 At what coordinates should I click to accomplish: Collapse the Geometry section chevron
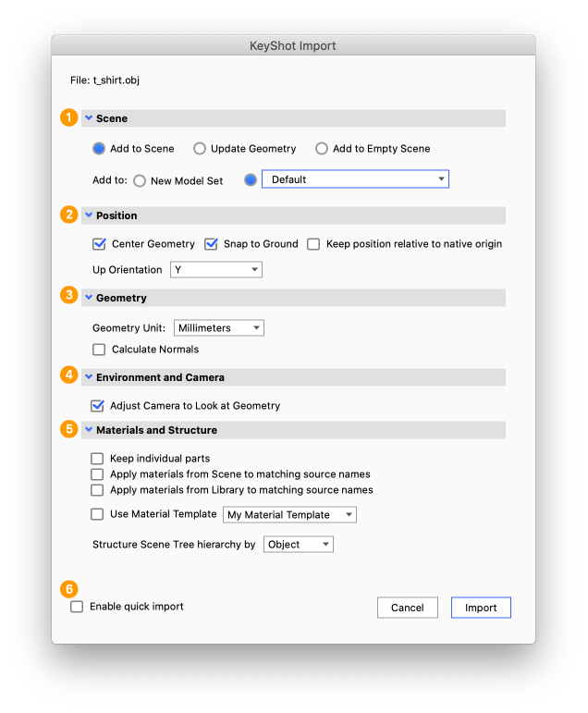click(x=89, y=298)
